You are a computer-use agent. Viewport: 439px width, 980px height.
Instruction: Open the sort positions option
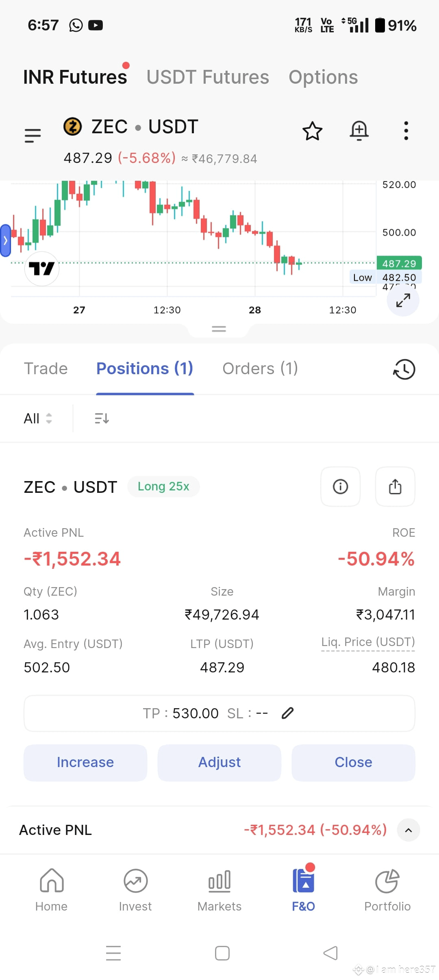click(x=102, y=418)
